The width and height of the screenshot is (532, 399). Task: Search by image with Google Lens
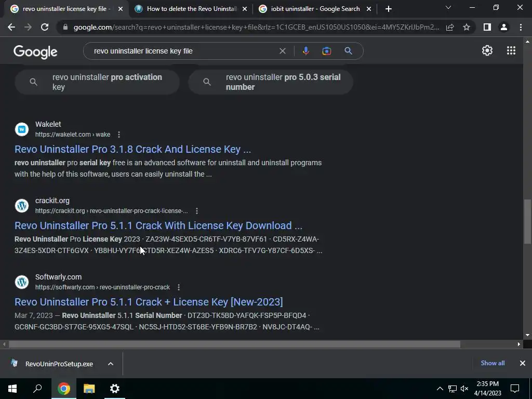[x=327, y=51]
